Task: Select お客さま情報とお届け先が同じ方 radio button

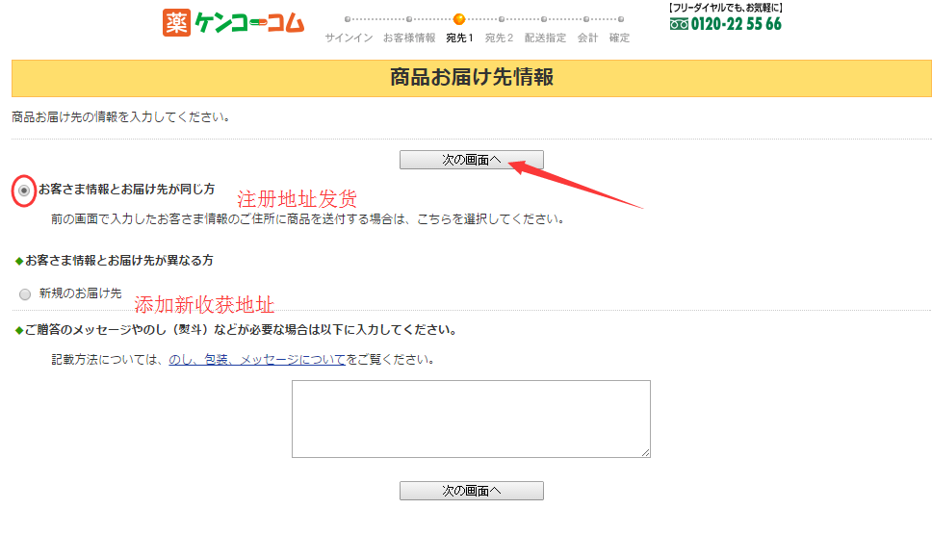Action: [25, 191]
